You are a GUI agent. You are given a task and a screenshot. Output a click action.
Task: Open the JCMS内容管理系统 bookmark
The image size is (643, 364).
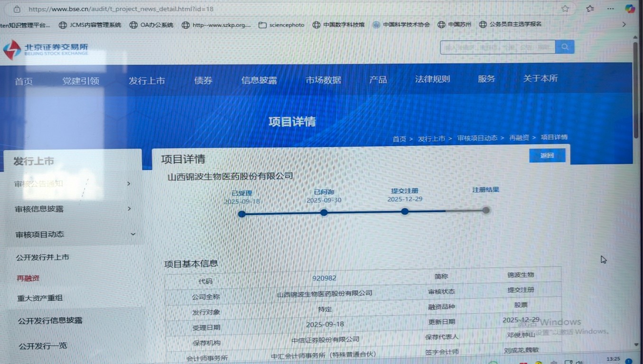[x=90, y=25]
